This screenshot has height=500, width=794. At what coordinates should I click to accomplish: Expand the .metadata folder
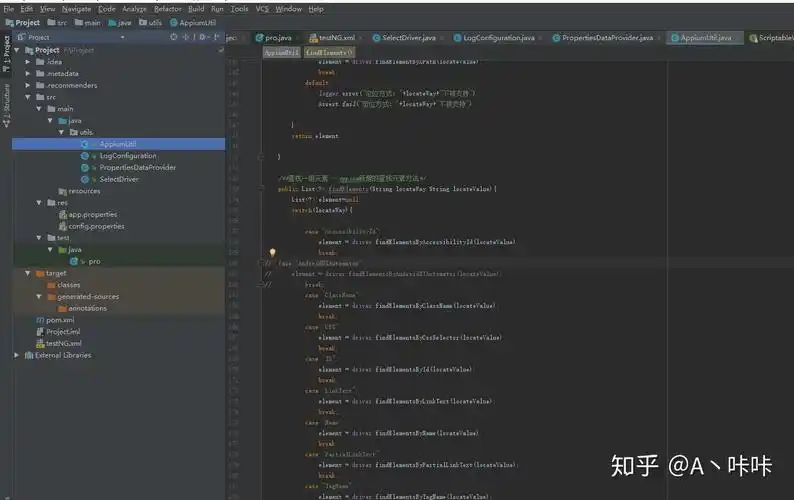pos(28,73)
